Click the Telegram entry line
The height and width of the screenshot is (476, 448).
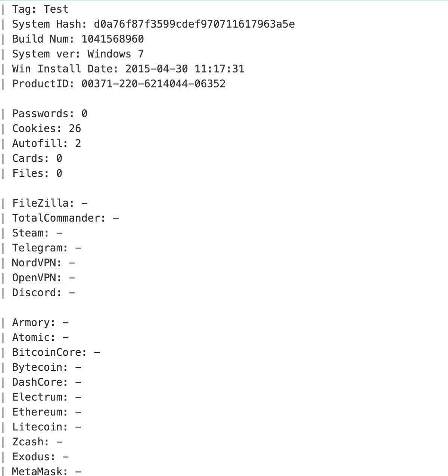[46, 248]
